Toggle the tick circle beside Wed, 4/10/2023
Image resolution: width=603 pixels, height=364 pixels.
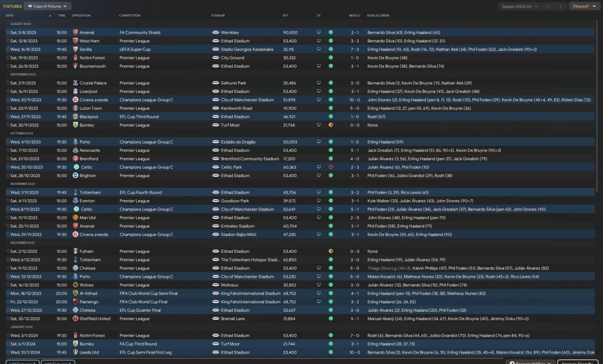8,142
